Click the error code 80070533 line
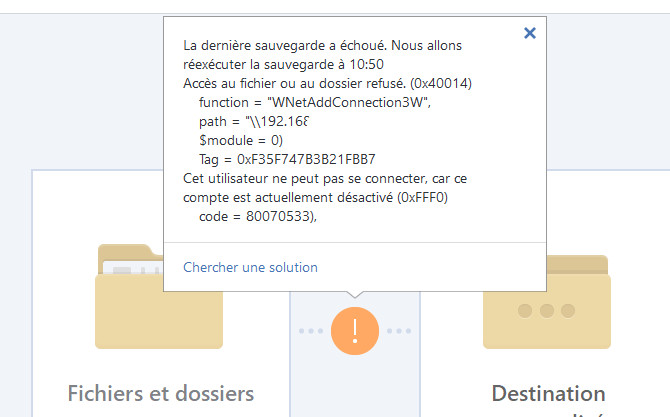Image resolution: width=670 pixels, height=417 pixels. click(257, 215)
